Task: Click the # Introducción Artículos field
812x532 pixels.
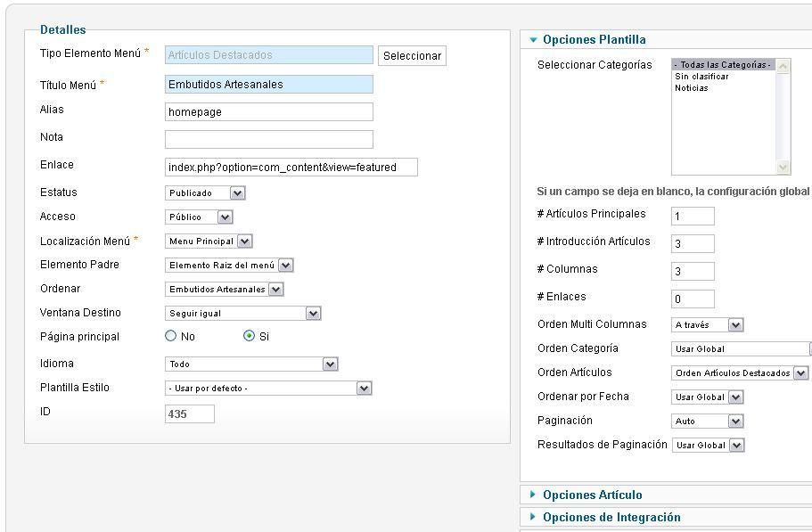Action: point(693,243)
